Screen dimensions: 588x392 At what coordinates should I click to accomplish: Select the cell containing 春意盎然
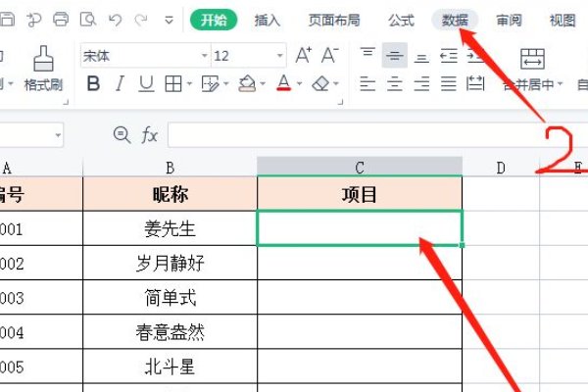(170, 332)
